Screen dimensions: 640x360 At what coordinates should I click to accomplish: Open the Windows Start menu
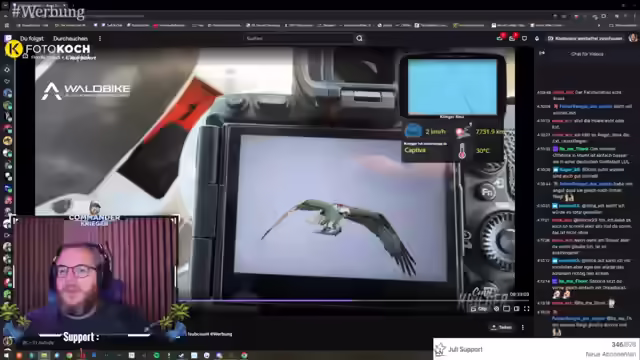[x=7, y=356]
